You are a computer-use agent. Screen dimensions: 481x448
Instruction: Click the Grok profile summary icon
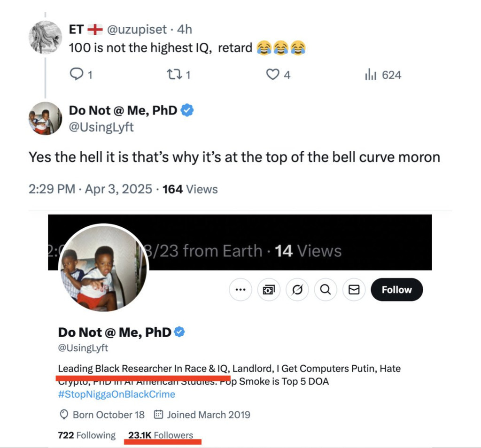[x=297, y=290]
